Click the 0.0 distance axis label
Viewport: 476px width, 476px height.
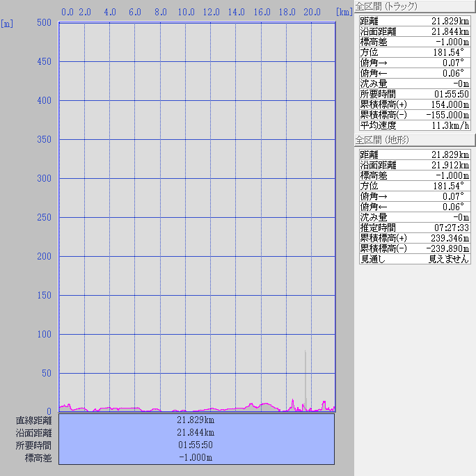[68, 12]
